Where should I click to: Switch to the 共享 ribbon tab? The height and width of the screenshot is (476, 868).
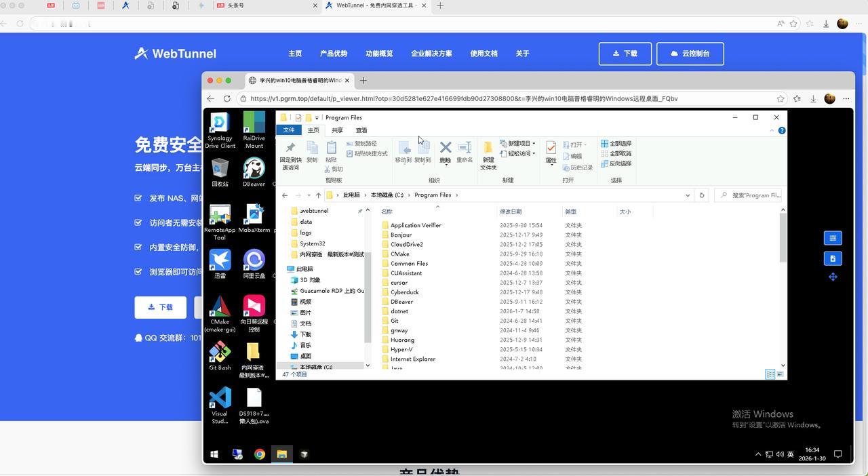click(337, 130)
